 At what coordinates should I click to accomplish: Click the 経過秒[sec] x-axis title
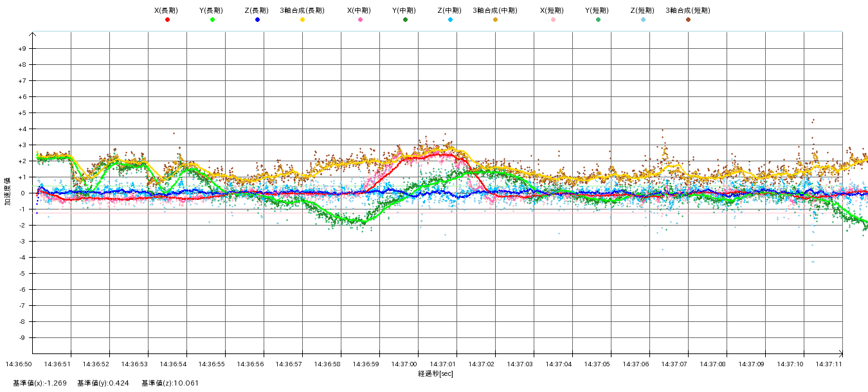(x=435, y=373)
